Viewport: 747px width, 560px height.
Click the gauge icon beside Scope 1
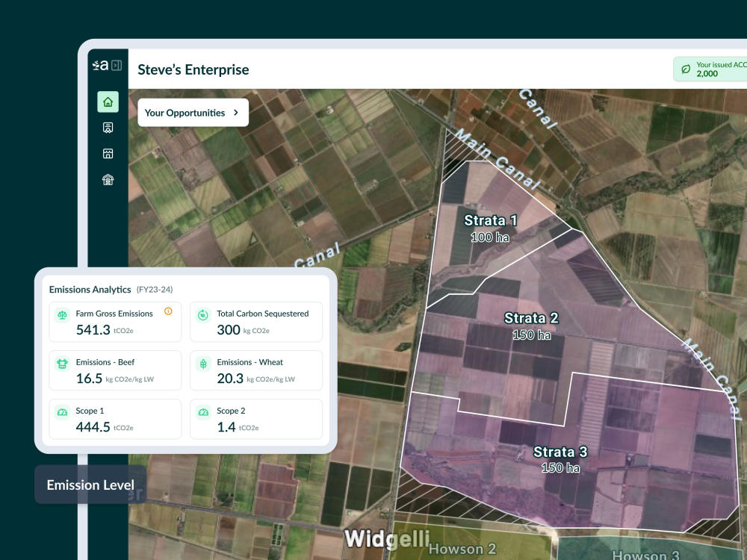63,412
